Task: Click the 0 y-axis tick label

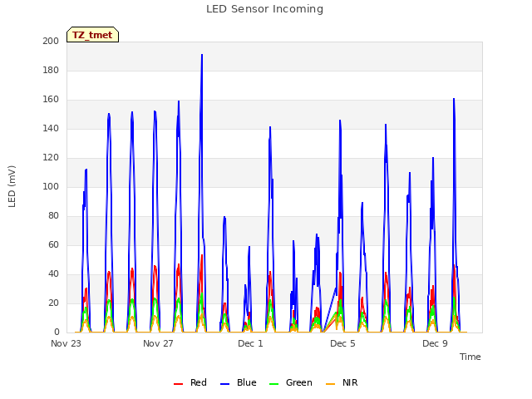Action: point(57,332)
